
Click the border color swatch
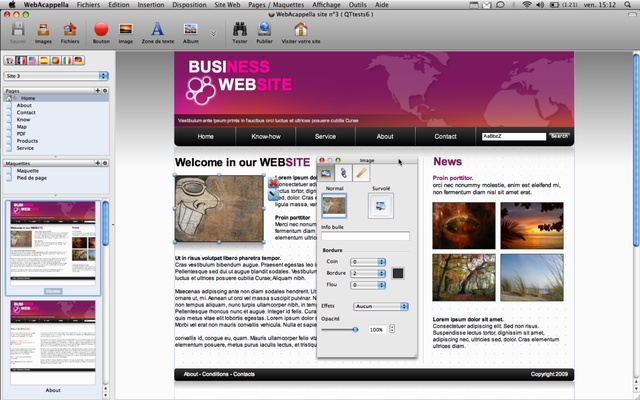pos(398,273)
